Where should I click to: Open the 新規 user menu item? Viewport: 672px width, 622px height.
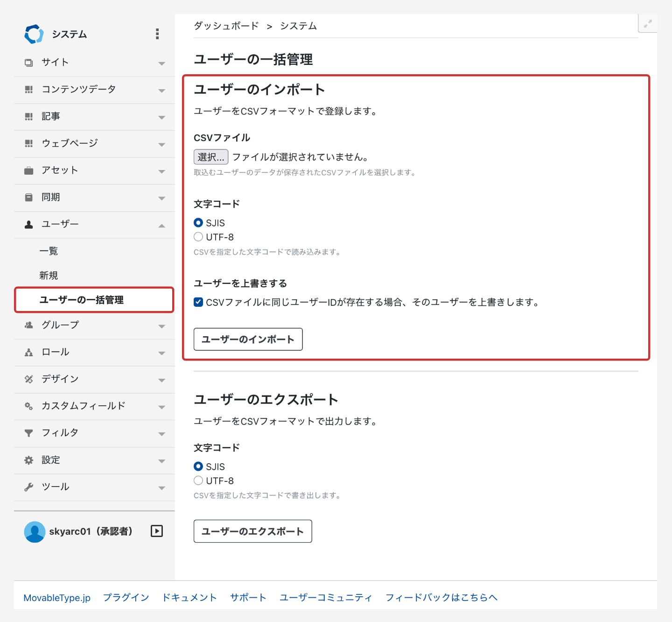click(x=49, y=276)
